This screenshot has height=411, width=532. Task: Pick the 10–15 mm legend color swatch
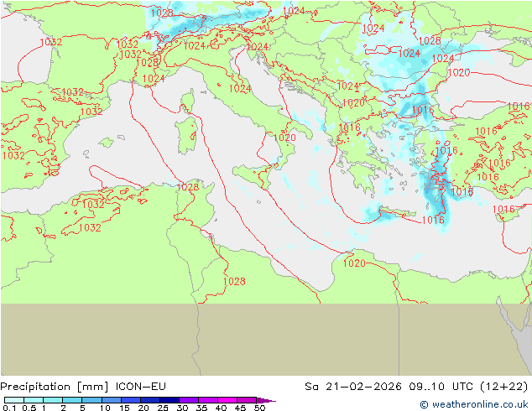(x=111, y=400)
